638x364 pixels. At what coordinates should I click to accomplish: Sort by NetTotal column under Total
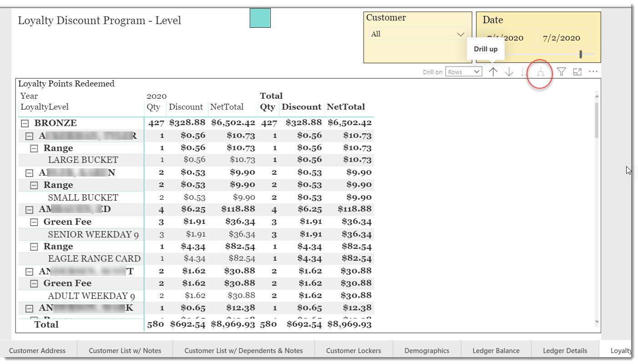(x=346, y=107)
